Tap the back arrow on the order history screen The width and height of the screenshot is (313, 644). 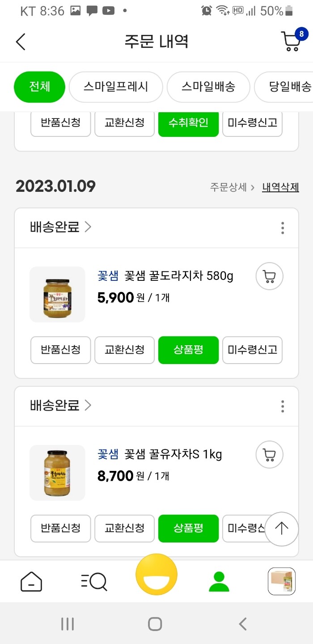(x=21, y=41)
